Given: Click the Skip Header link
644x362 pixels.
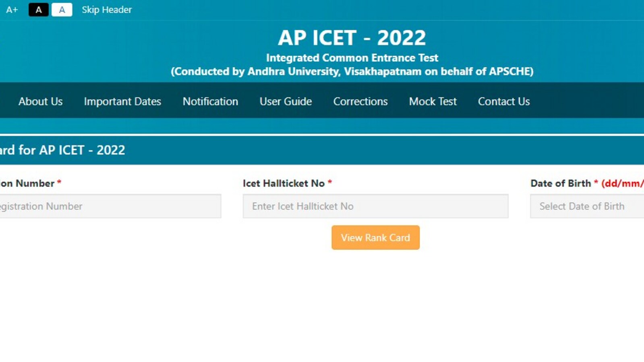Looking at the screenshot, I should [x=107, y=10].
